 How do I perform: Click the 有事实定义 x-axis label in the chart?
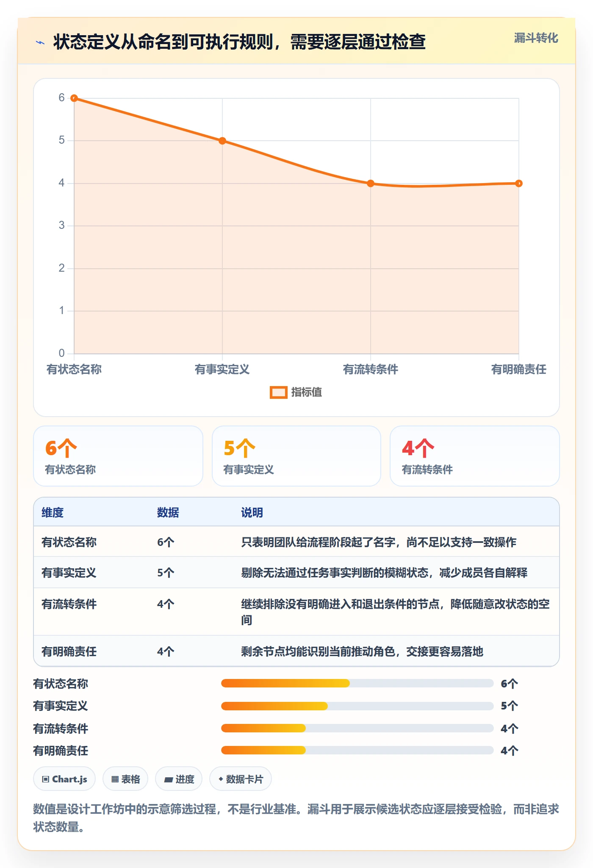pos(222,370)
